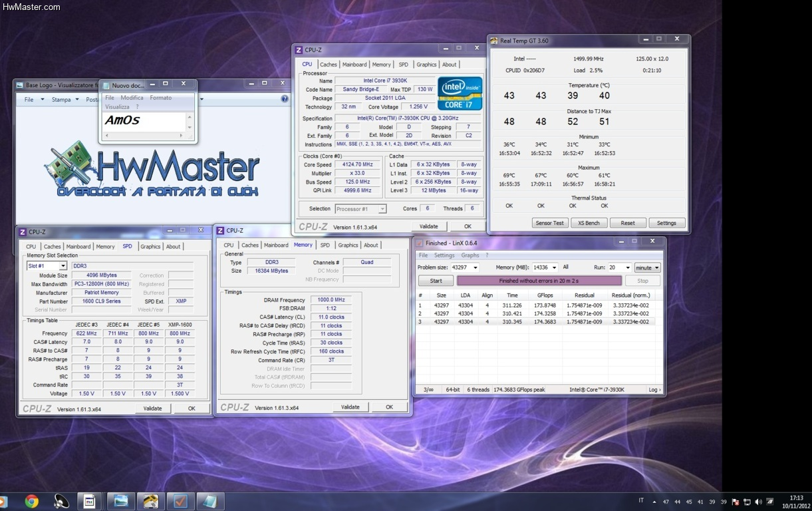This screenshot has width=812, height=511.
Task: Click Intel Core i7 logo in CPU-Z
Action: (460, 94)
